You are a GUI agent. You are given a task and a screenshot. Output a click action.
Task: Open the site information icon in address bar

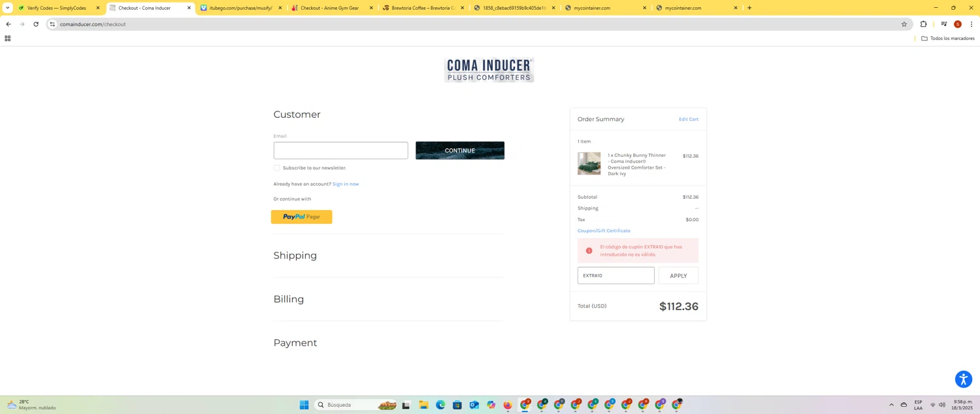click(x=52, y=24)
